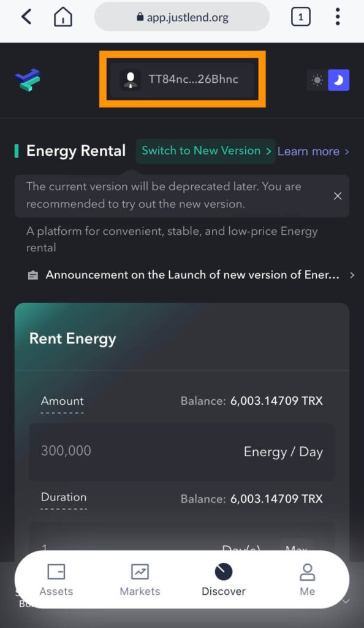The image size is (364, 628).
Task: Dismiss the deprecation notice with X
Action: click(338, 196)
